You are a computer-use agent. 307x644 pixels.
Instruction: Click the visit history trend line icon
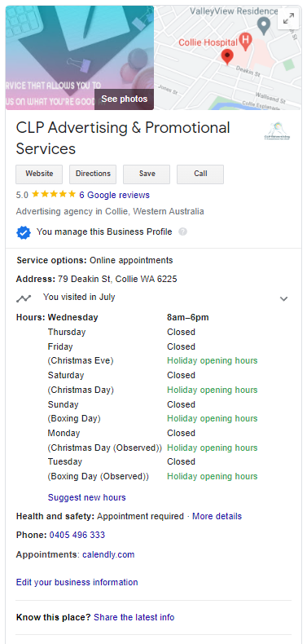(24, 298)
